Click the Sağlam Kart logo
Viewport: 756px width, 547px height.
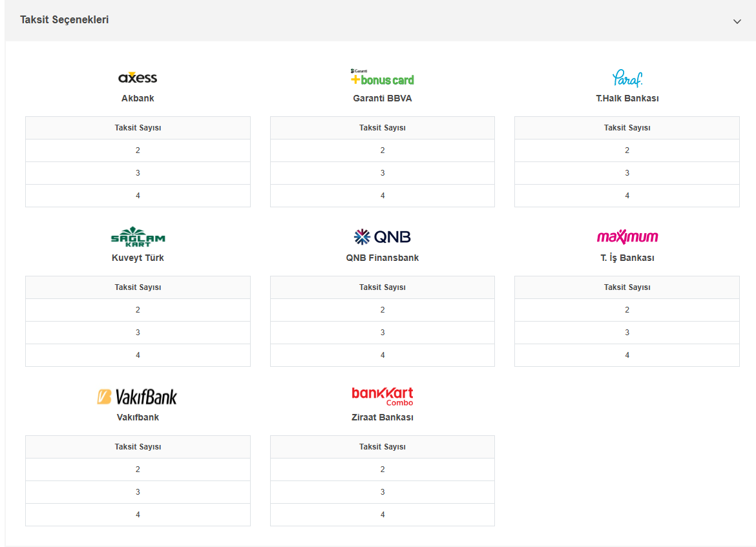pos(138,237)
